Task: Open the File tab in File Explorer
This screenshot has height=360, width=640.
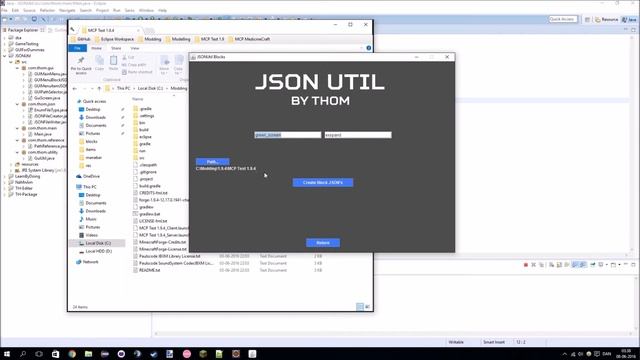Action: click(78, 48)
